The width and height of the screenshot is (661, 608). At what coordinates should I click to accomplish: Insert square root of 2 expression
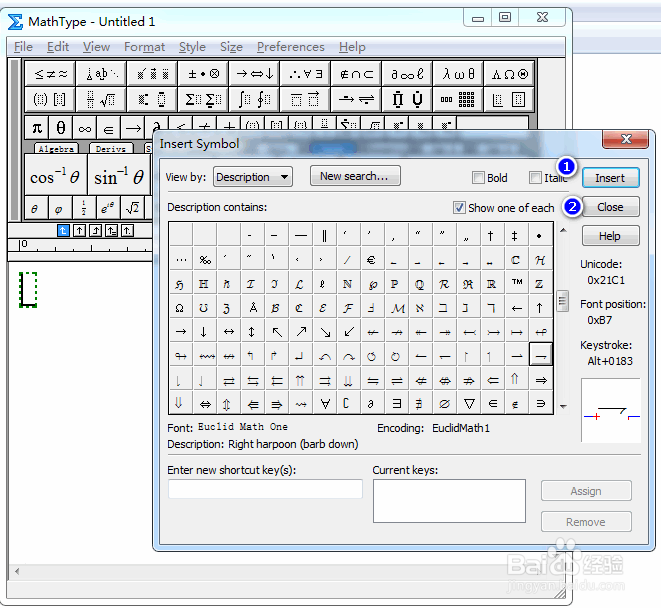[x=132, y=207]
